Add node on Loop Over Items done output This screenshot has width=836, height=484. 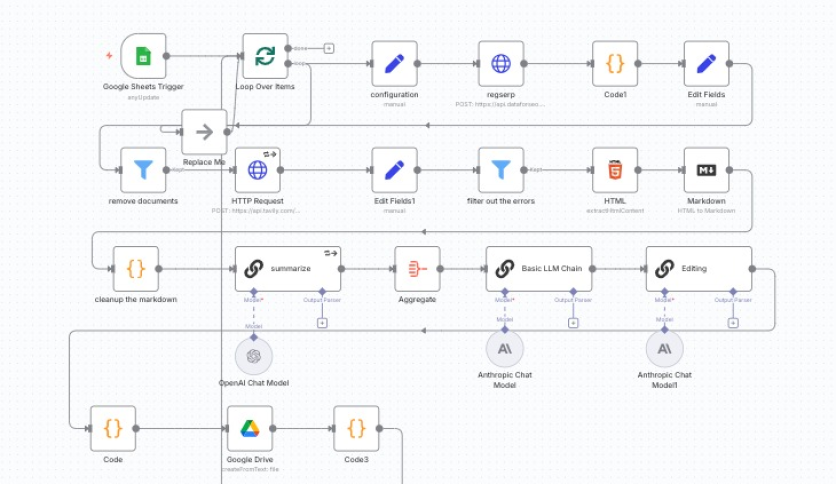point(329,49)
